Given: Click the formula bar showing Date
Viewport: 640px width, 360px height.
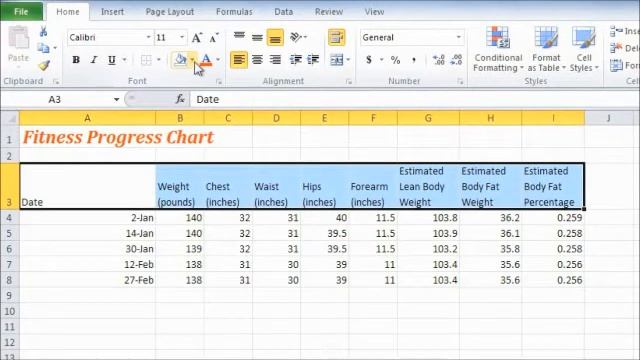Looking at the screenshot, I should pyautogui.click(x=414, y=99).
